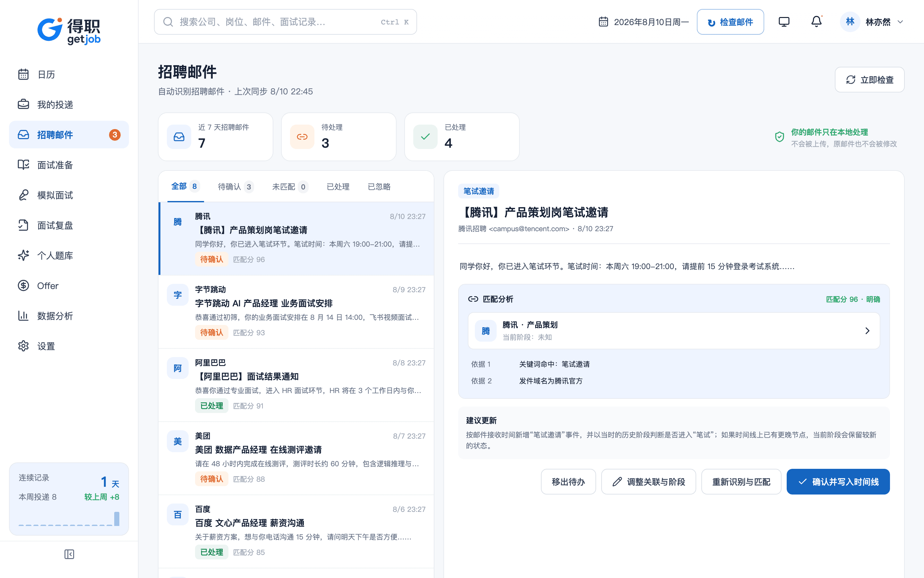The image size is (924, 578).
Task: Open 设置 settings in sidebar
Action: pos(69,346)
